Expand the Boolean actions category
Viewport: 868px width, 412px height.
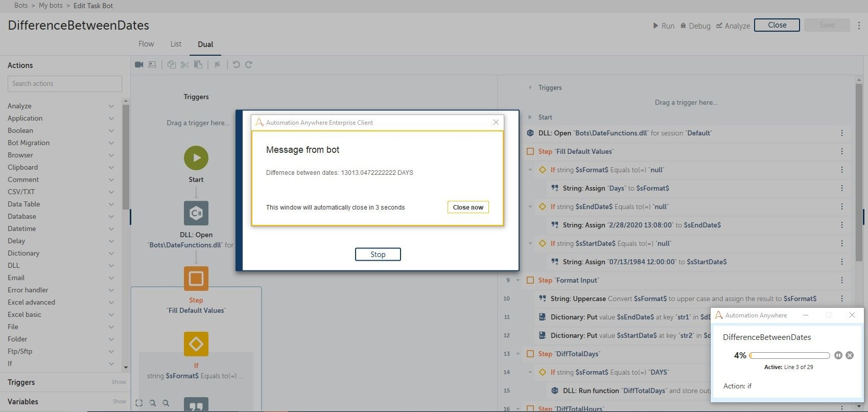[111, 130]
